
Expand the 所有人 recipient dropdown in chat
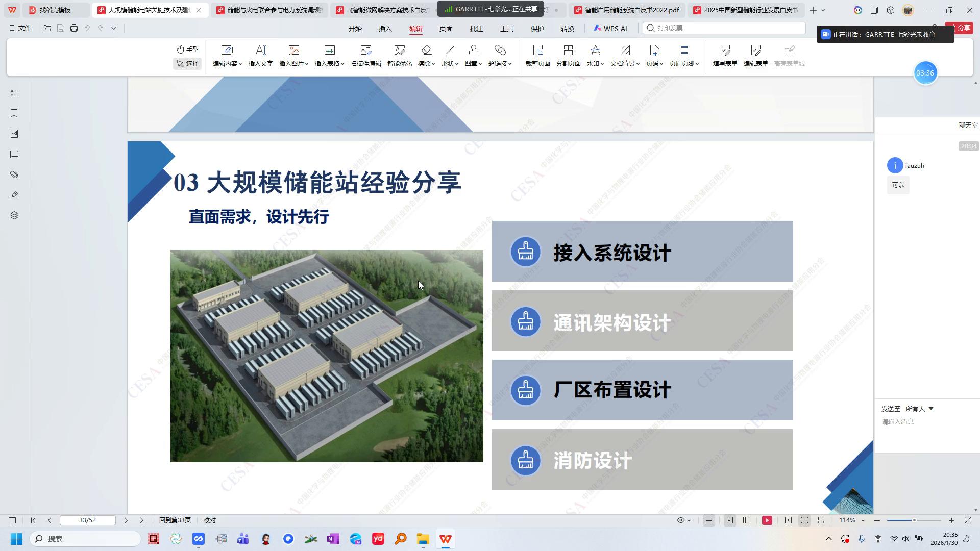(x=920, y=409)
